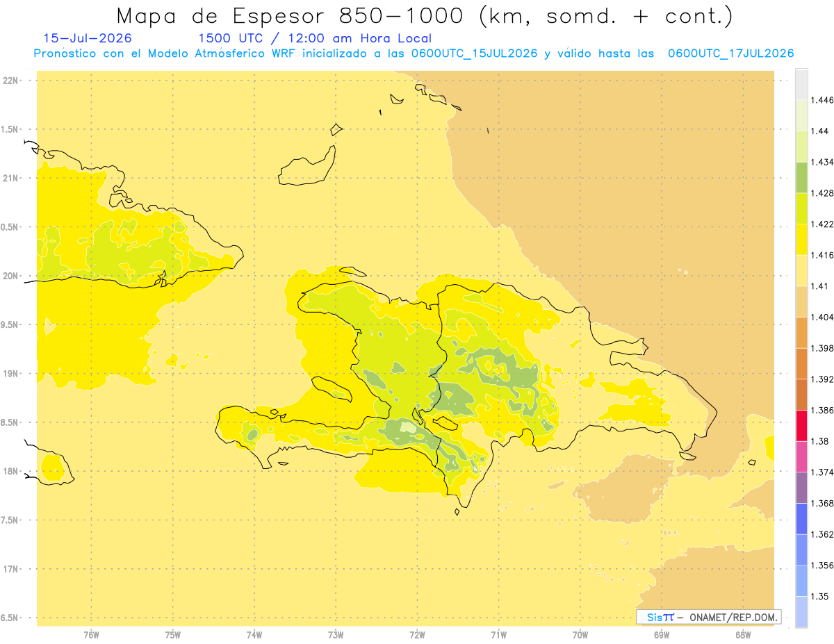Viewport: 834px width, 644px height.
Task: Pick the pink swatch between 1.374 and 1.38
Action: pos(801,456)
